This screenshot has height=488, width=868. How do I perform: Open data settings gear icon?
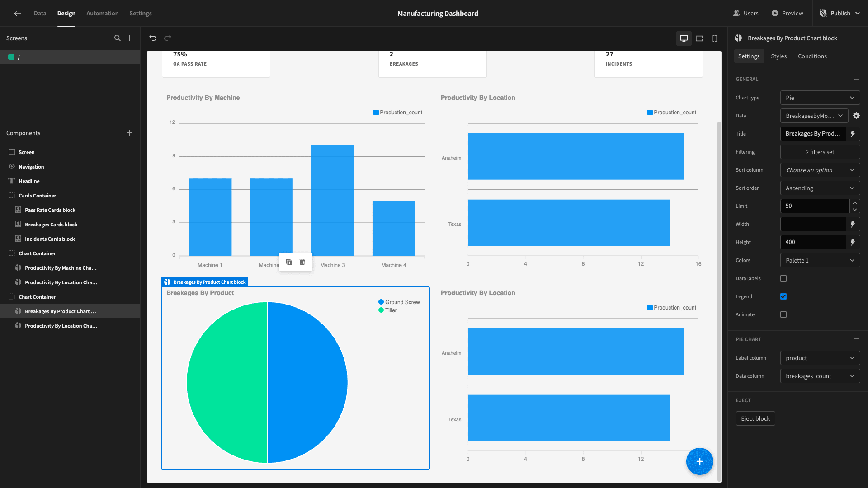(x=856, y=116)
